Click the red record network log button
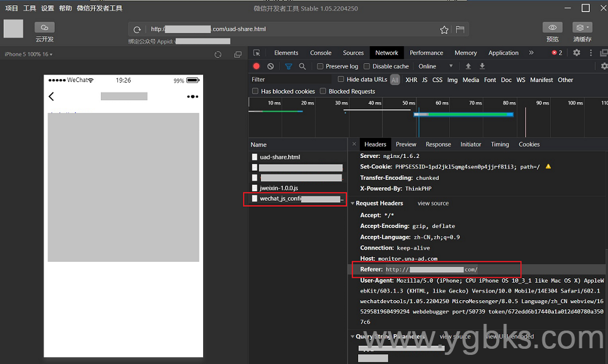608x364 pixels. click(257, 66)
